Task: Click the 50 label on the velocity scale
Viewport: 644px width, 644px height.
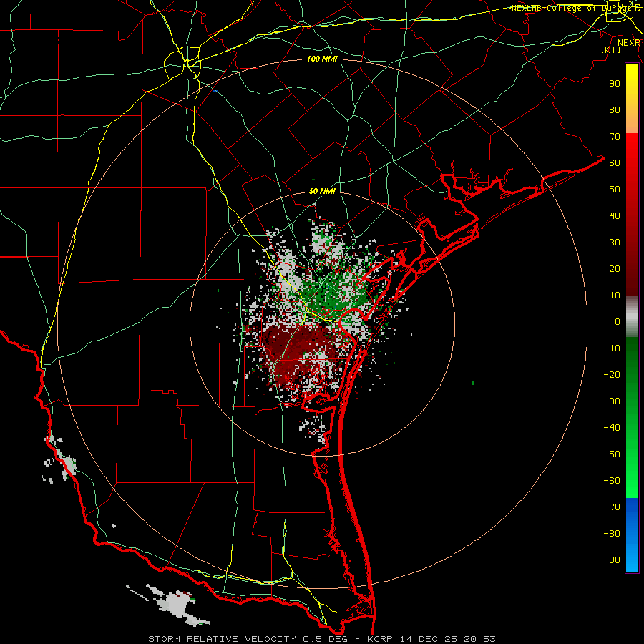Action: click(x=615, y=189)
